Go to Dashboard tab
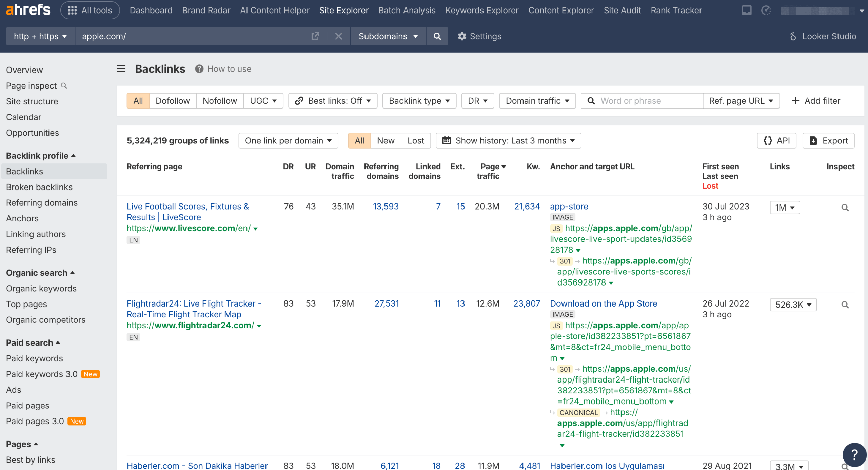The image size is (868, 470). click(x=151, y=10)
